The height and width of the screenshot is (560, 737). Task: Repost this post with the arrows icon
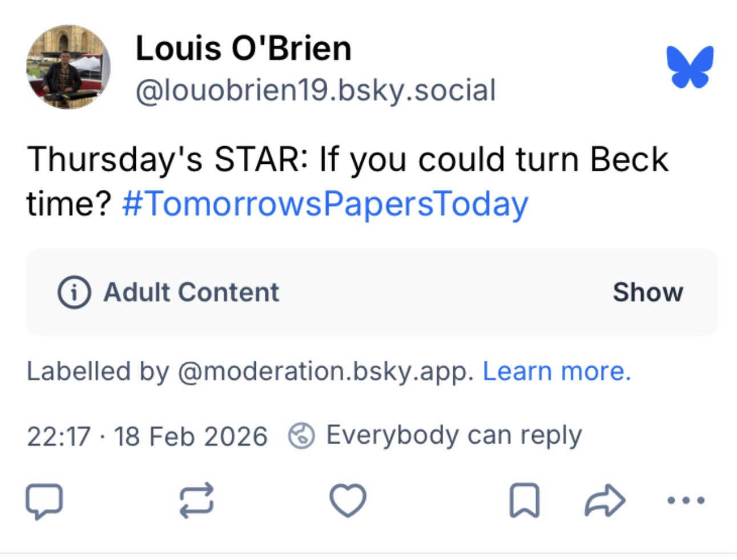[x=196, y=501]
